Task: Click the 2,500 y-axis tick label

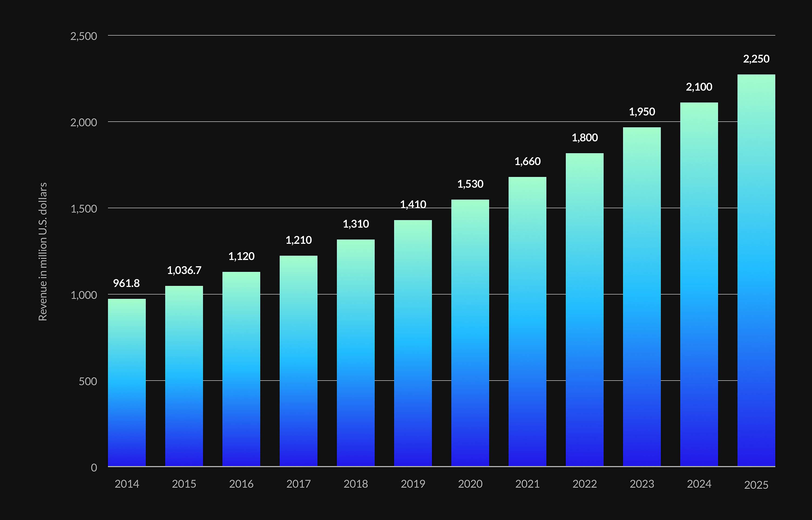Action: 83,36
